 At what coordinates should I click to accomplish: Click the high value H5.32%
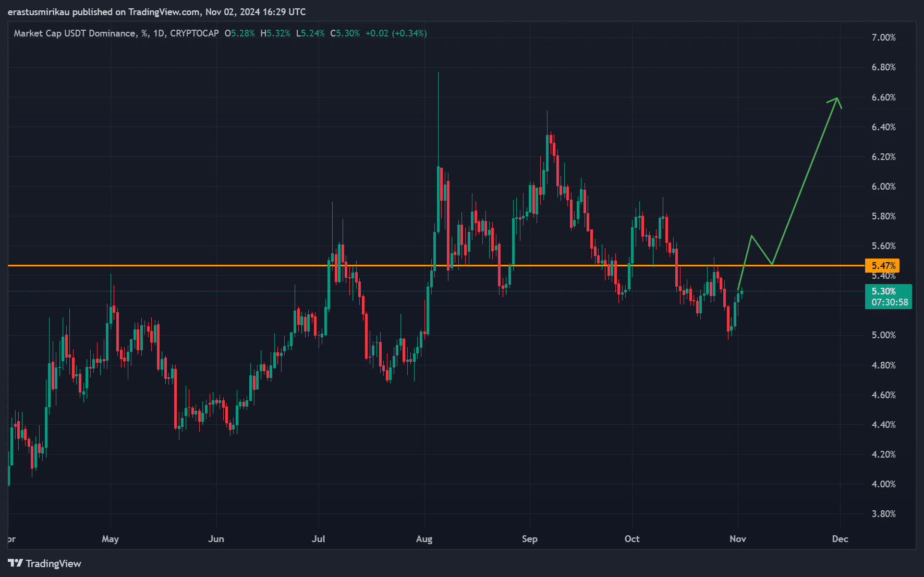[x=275, y=33]
